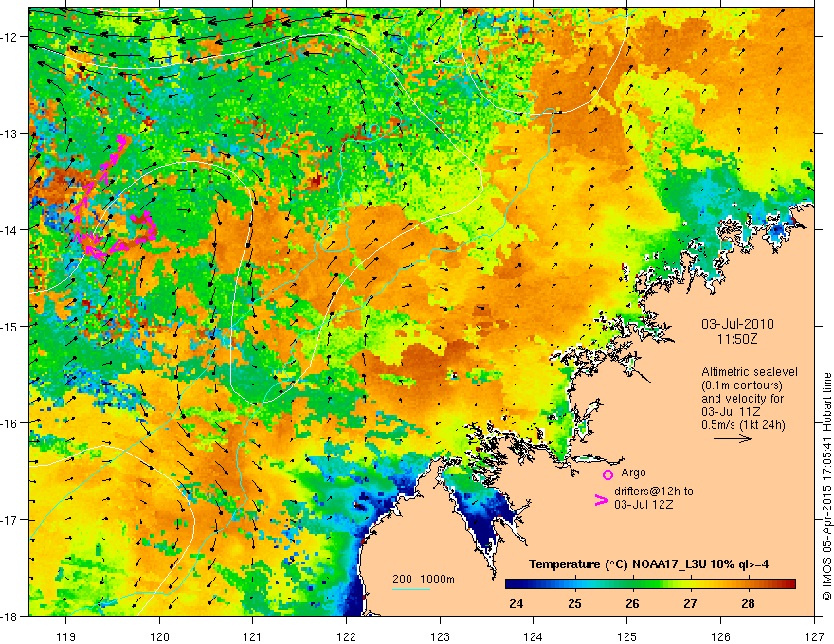This screenshot has height=644, width=834.
Task: Click the magenta drifter arrowhead legend symbol
Action: (601, 500)
